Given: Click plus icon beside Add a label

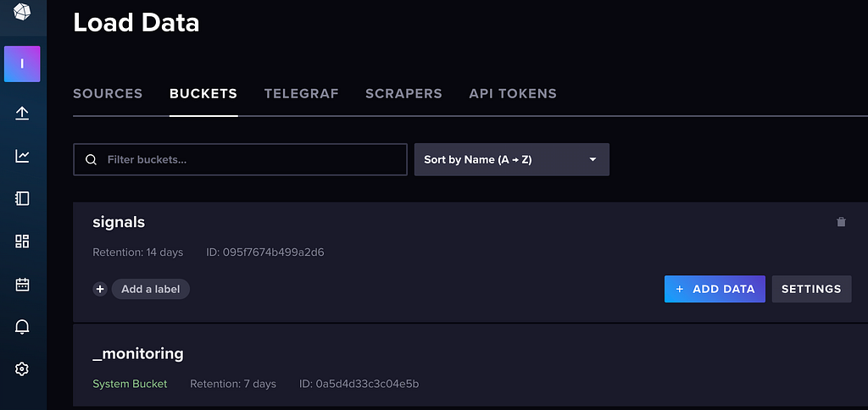Looking at the screenshot, I should point(100,289).
